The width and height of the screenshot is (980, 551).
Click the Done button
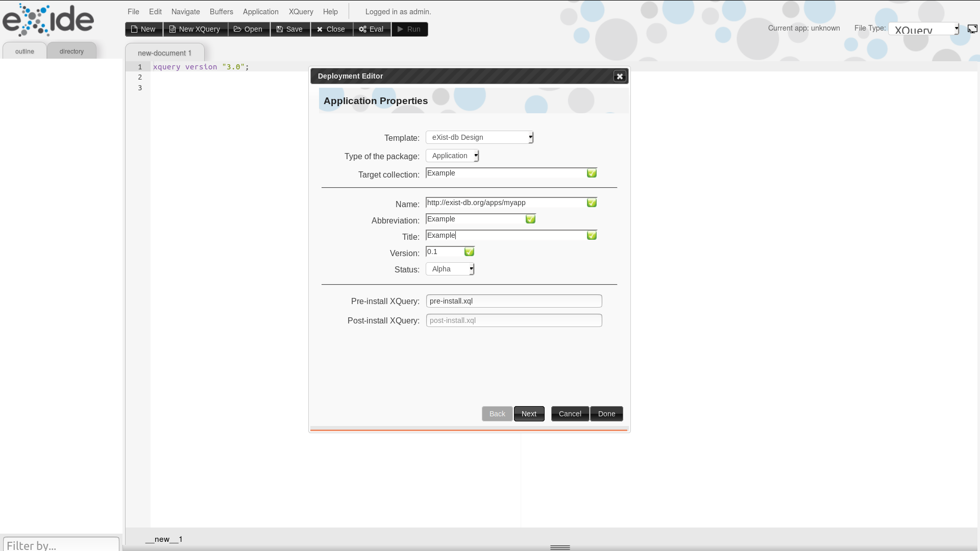coord(606,414)
